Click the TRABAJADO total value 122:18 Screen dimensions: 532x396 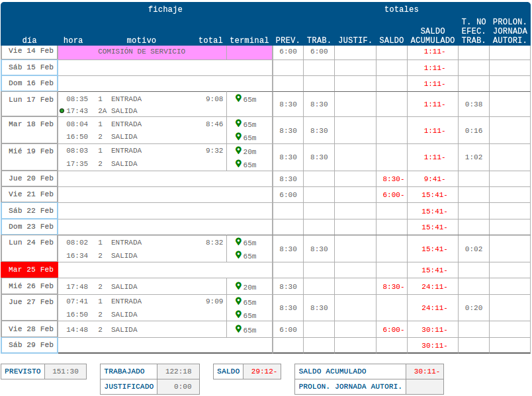(178, 372)
